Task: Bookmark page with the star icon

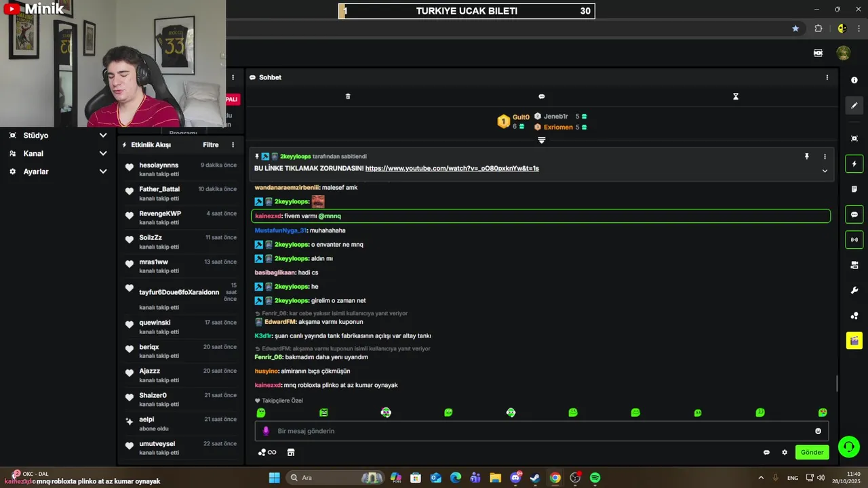Action: pyautogui.click(x=795, y=28)
